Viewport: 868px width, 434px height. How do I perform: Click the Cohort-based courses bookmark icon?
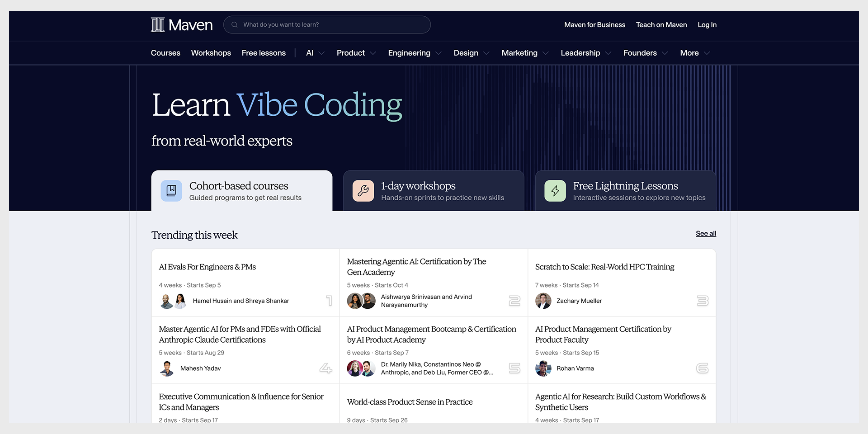(171, 191)
